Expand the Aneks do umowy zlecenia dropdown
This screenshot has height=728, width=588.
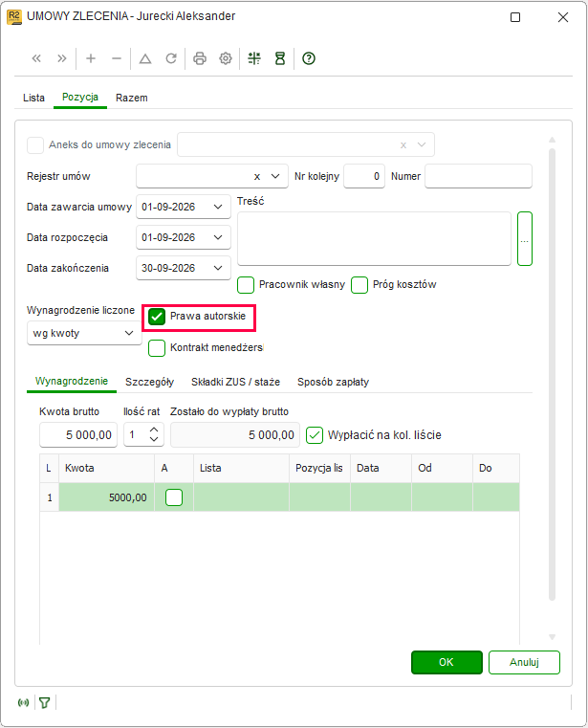pyautogui.click(x=422, y=144)
